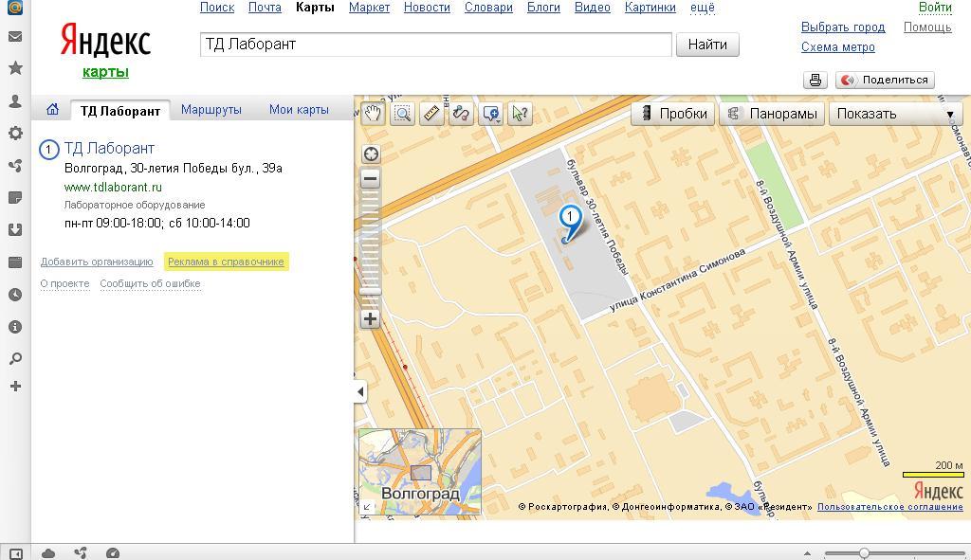
Task: Select the ruler distance tool
Action: pos(431,114)
